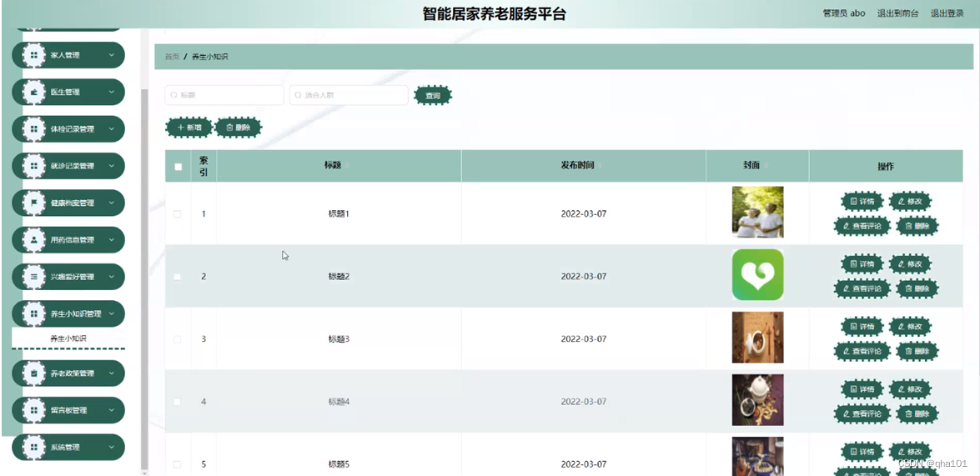Expand the 用药信息管理 menu chevron
This screenshot has width=980, height=476.
point(111,239)
